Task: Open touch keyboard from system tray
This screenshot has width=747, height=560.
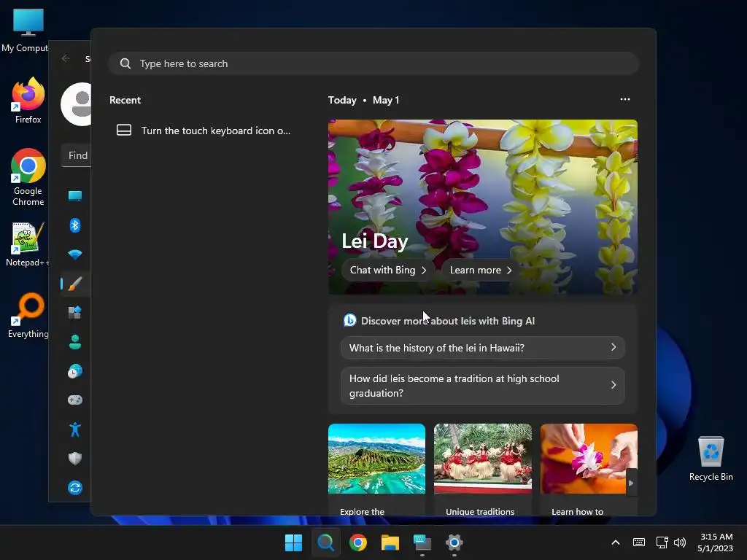Action: pos(639,542)
